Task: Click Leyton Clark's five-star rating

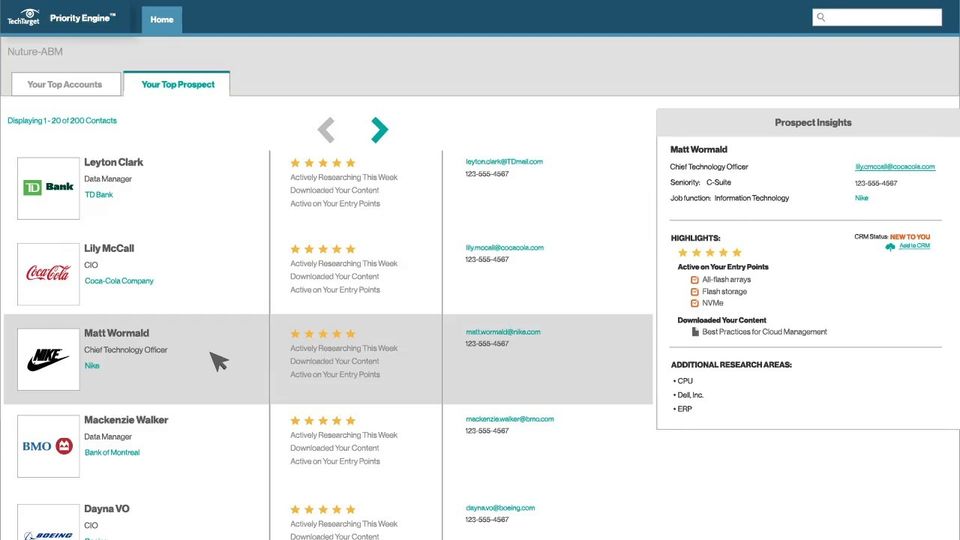Action: coord(323,163)
